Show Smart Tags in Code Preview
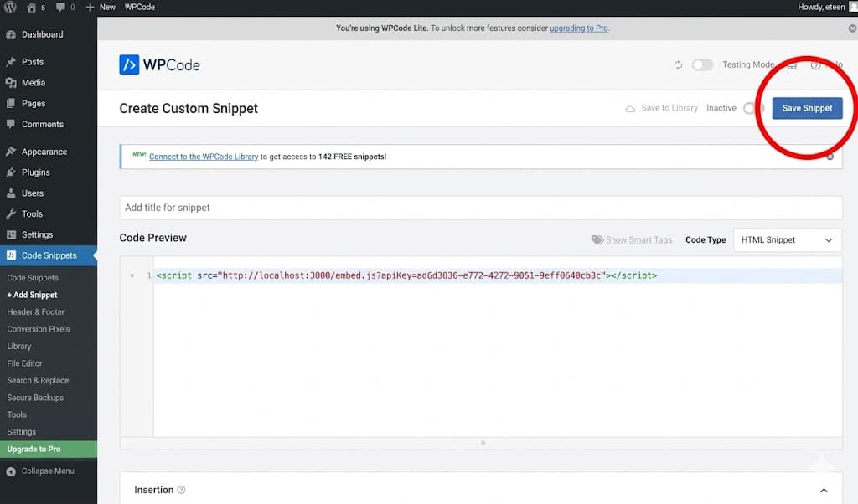 (639, 239)
